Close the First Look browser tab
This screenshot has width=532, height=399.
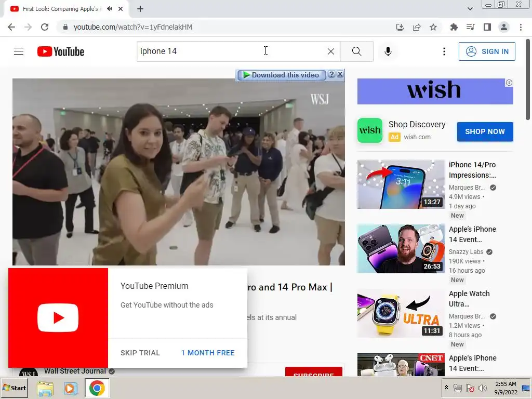[121, 9]
